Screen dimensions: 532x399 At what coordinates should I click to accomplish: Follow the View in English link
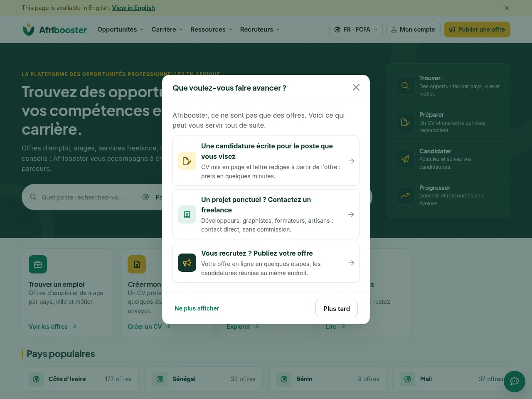pyautogui.click(x=133, y=8)
